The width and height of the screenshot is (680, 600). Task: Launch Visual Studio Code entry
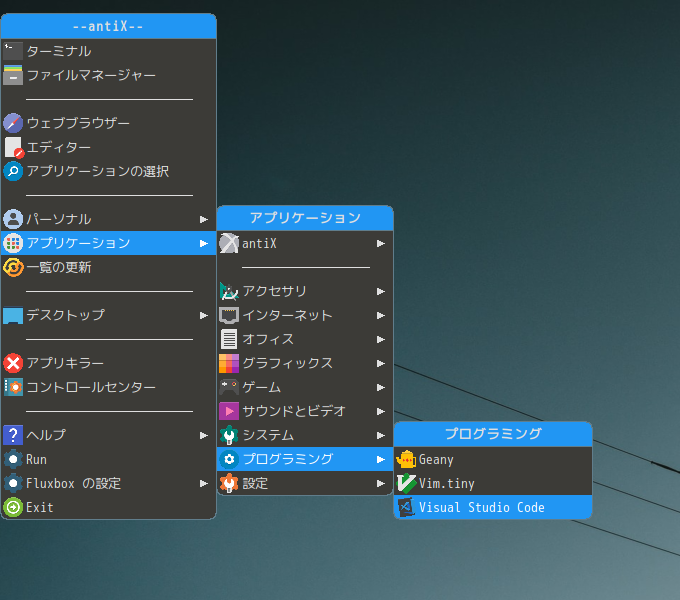click(x=493, y=507)
